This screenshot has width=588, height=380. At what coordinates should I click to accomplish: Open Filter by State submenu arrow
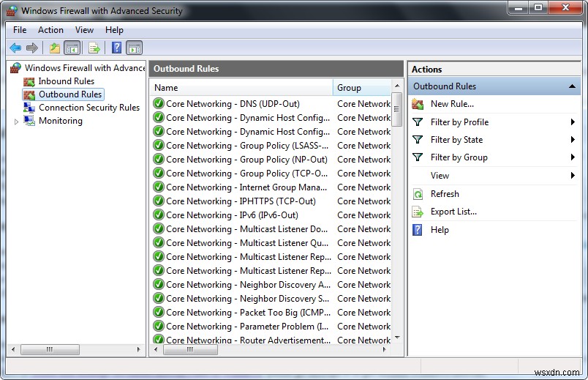click(573, 140)
